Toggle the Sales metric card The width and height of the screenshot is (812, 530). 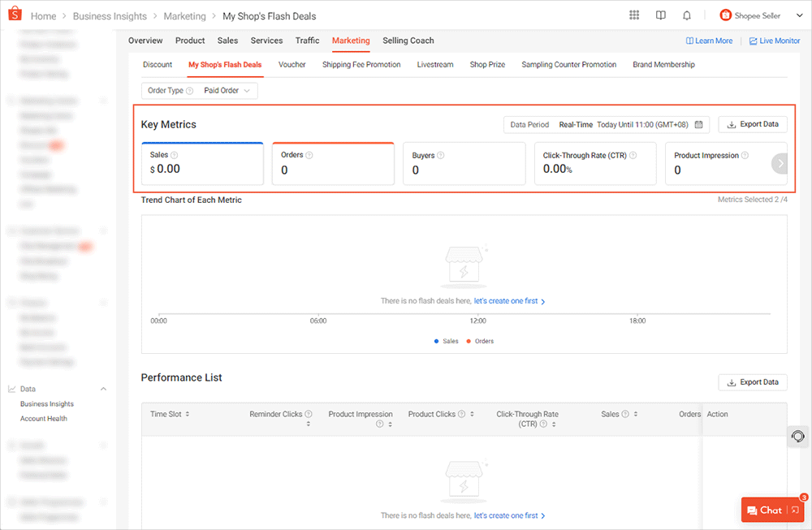(x=202, y=164)
